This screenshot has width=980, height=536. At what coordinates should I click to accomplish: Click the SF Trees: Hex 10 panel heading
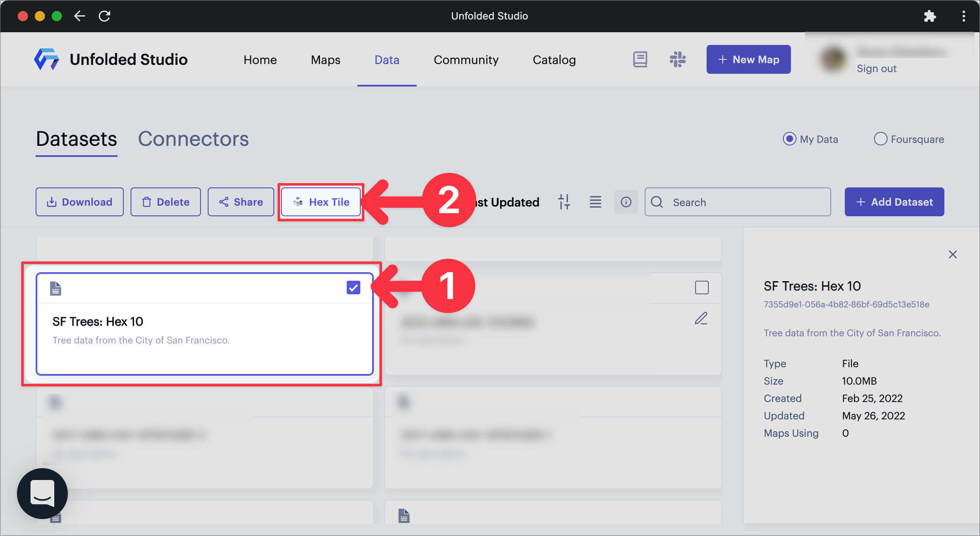(812, 286)
